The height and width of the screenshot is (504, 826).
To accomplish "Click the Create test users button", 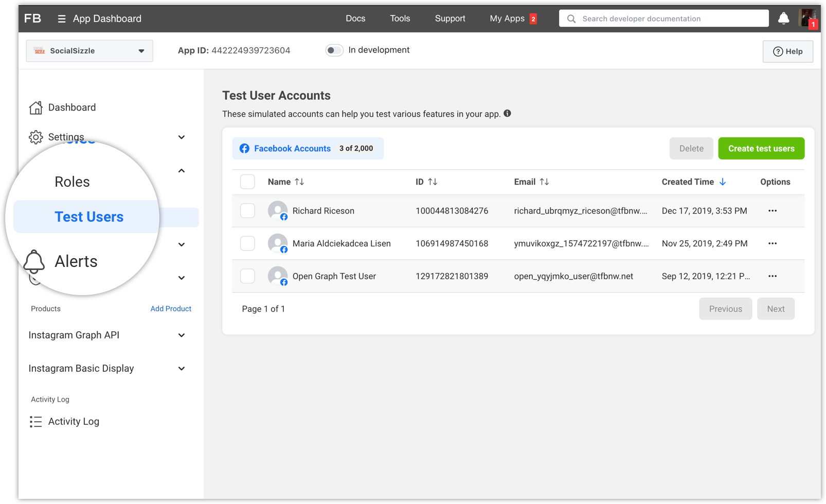I will click(x=761, y=149).
